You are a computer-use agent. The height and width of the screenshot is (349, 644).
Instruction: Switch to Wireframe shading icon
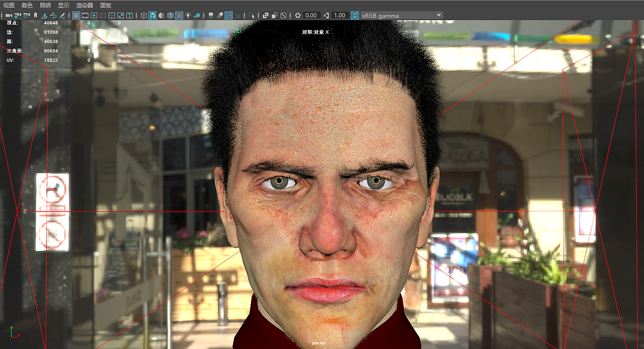(x=143, y=15)
